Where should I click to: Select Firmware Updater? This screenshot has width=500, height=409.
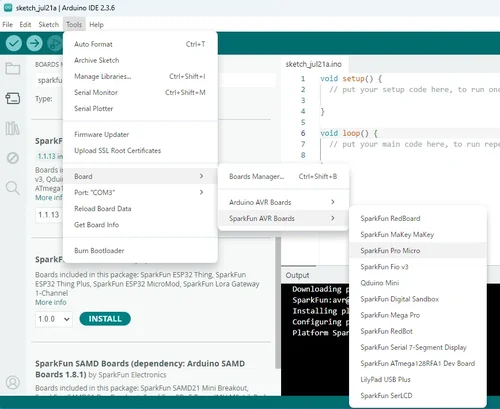(140, 134)
